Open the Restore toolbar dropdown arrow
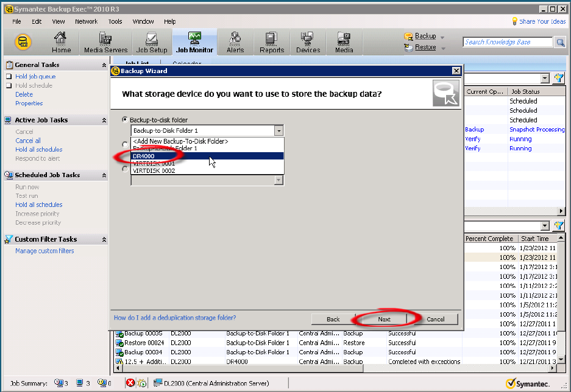 (x=443, y=48)
